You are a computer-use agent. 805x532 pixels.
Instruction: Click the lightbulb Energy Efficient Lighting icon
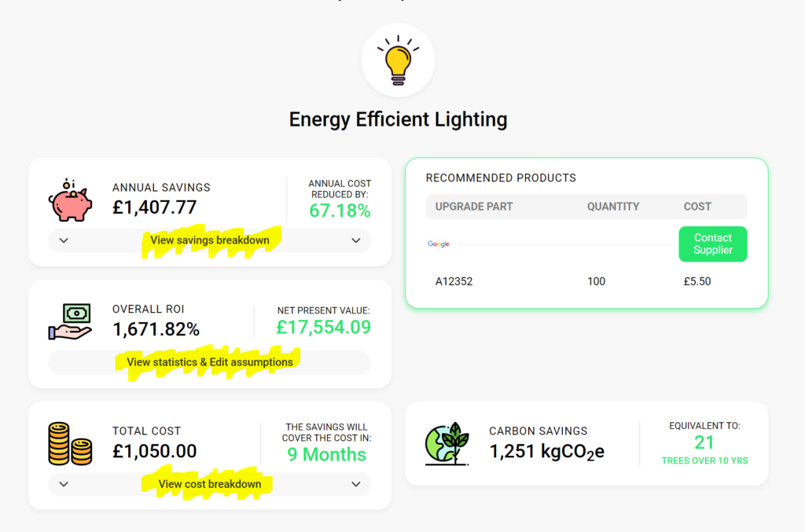click(398, 60)
